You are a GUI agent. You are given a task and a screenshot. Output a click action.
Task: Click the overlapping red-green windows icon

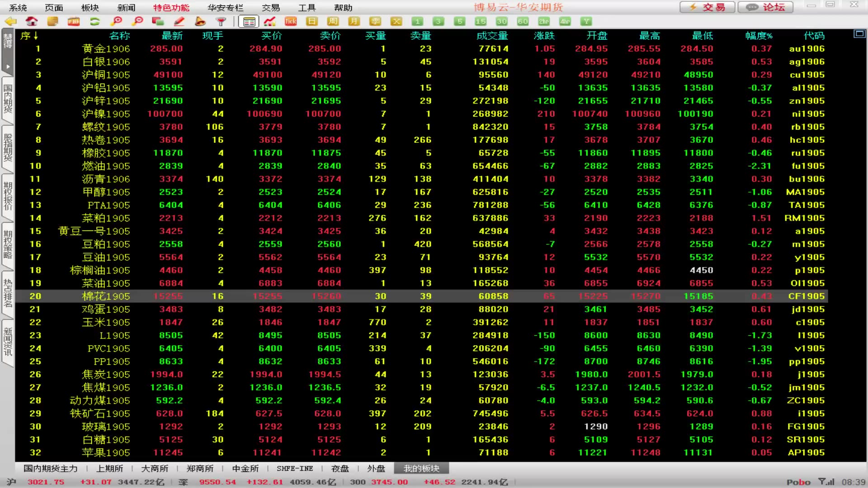click(158, 21)
